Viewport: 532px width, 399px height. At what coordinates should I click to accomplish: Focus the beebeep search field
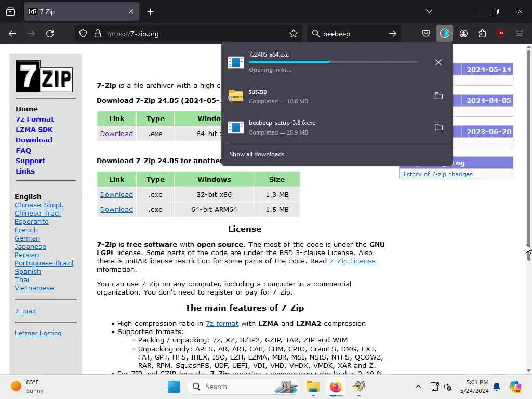[x=353, y=34]
